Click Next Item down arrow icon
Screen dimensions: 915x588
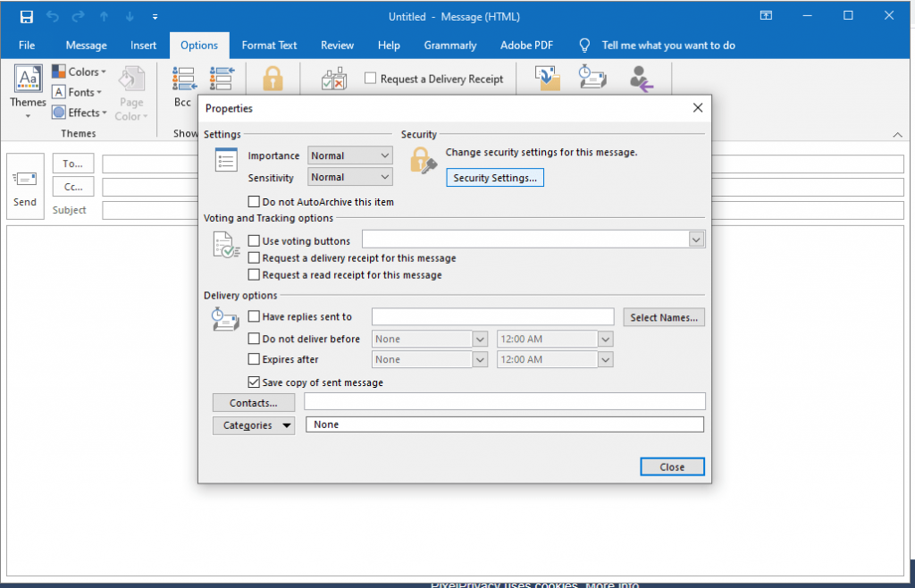point(130,16)
